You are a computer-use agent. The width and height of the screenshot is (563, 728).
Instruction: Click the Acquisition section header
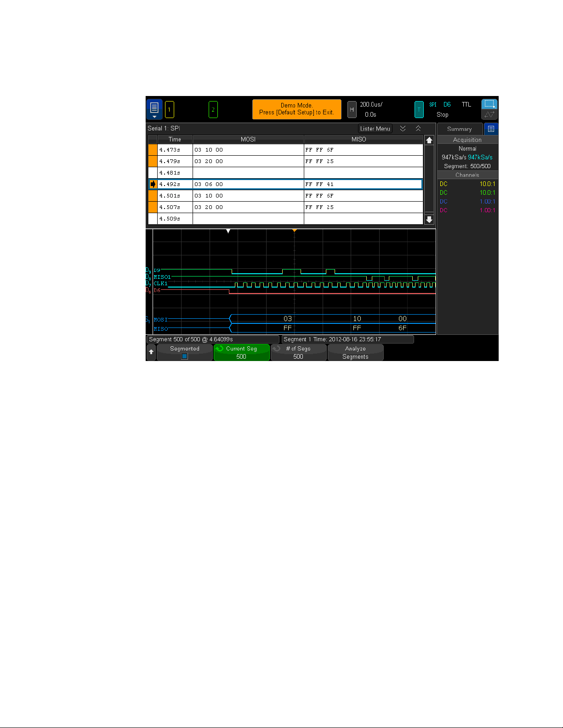coord(467,140)
